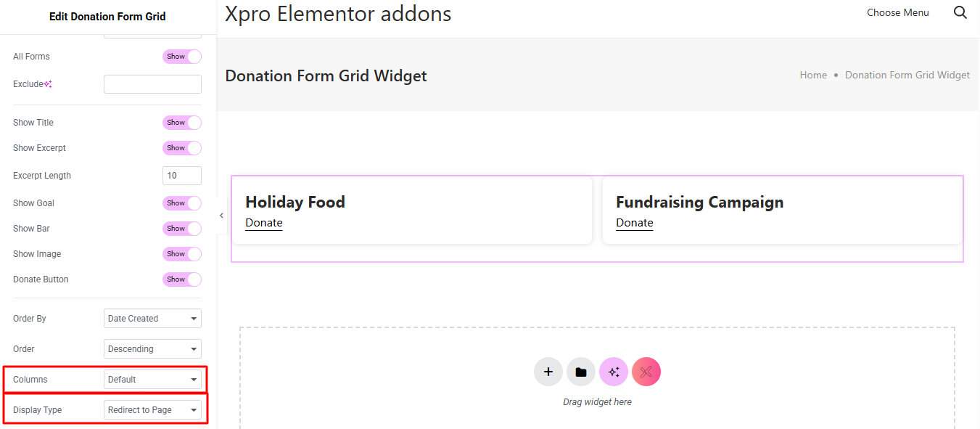
Task: Click the plus add-section icon
Action: click(548, 372)
